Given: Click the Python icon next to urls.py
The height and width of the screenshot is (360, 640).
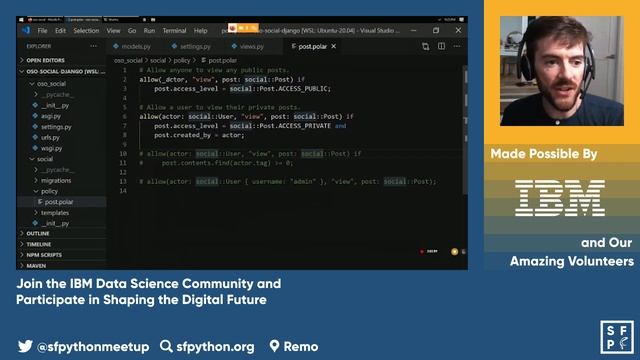Looking at the screenshot, I should (x=35, y=138).
